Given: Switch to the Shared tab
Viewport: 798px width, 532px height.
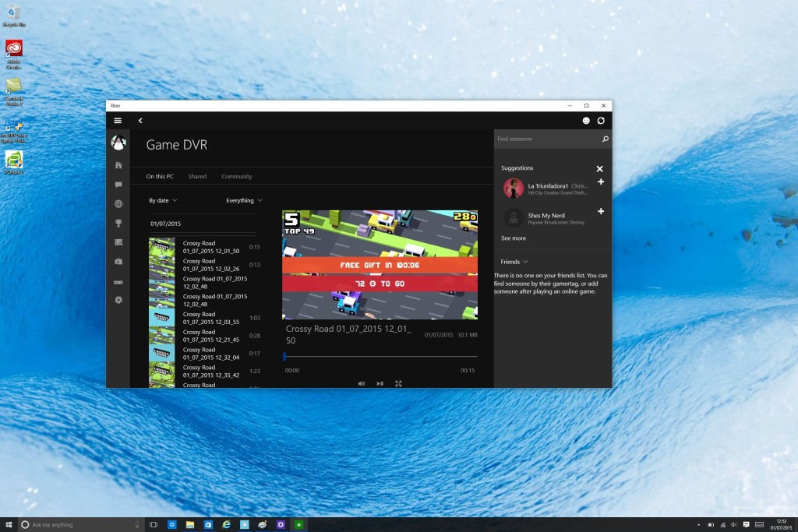Looking at the screenshot, I should coord(197,177).
